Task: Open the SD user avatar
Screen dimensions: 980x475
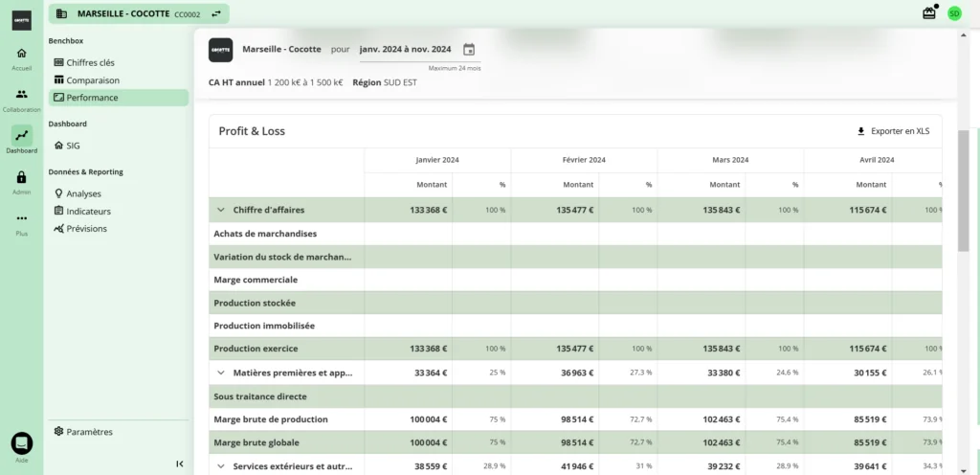Action: (954, 13)
